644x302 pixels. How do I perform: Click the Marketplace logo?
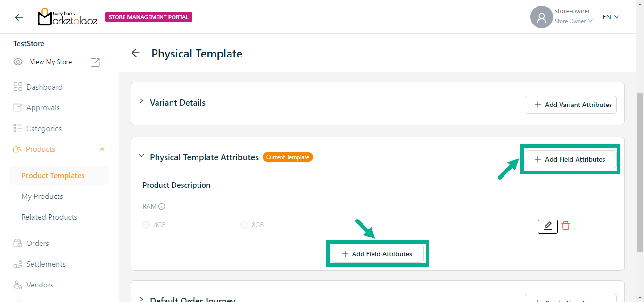pos(67,17)
